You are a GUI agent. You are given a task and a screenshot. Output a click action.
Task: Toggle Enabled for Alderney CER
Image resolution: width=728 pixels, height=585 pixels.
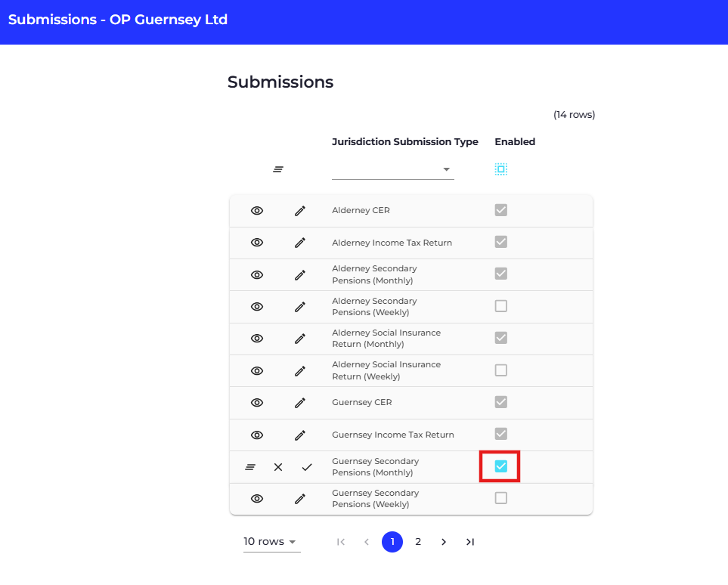[x=501, y=210]
